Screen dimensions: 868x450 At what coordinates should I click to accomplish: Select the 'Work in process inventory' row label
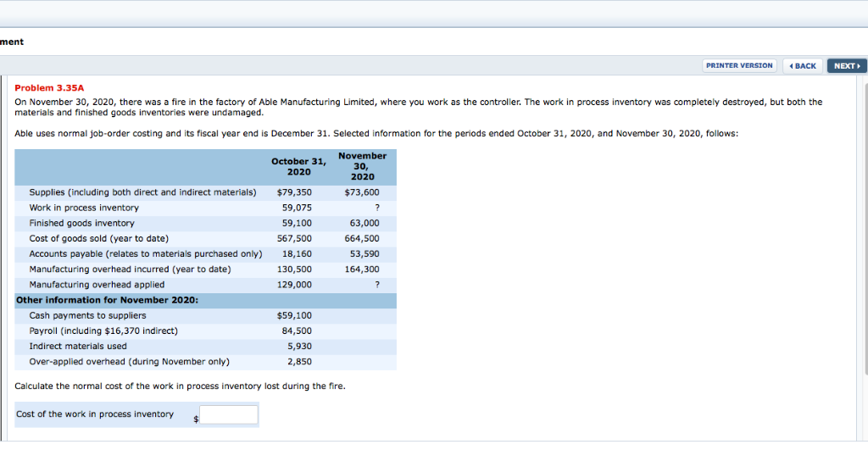coord(84,208)
